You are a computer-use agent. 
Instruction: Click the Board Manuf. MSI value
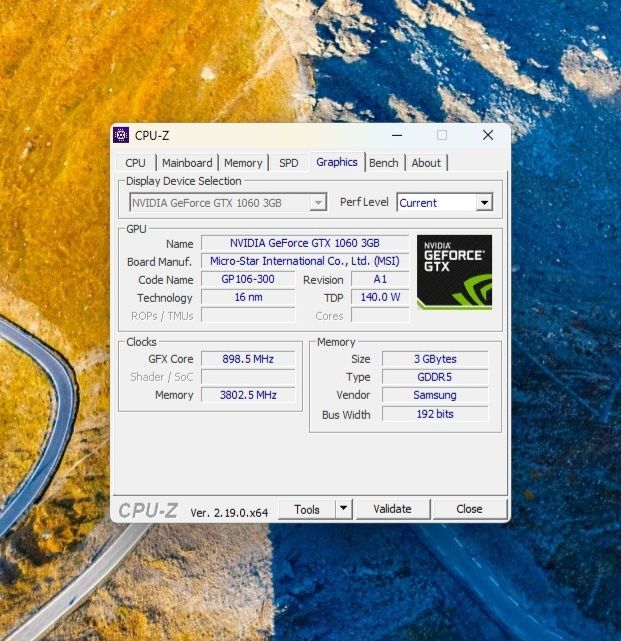point(305,261)
